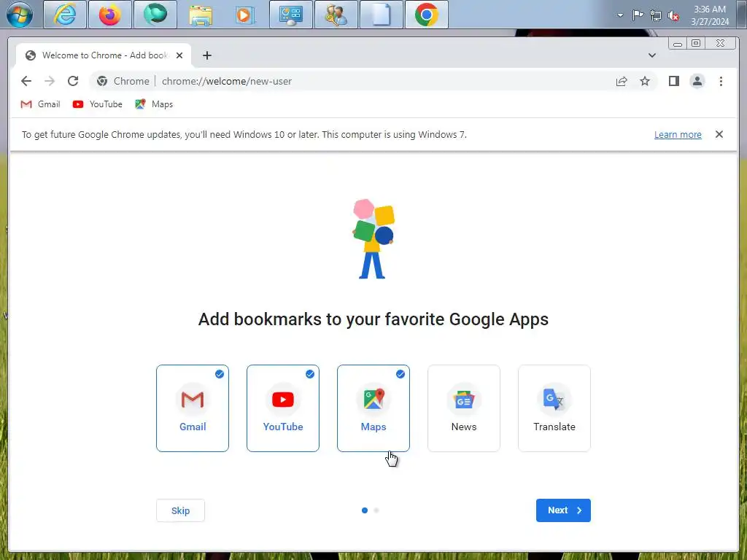Image resolution: width=747 pixels, height=560 pixels.
Task: Bookmark this tab with star icon
Action: coord(645,82)
